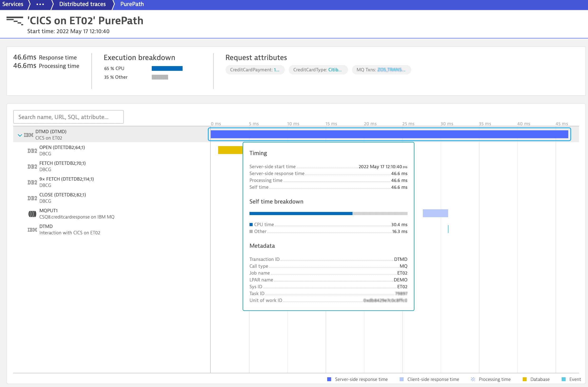Click the DB2 icon next to FETCH (DTETDB2;70;1)
This screenshot has height=387, width=588.
coord(32,167)
